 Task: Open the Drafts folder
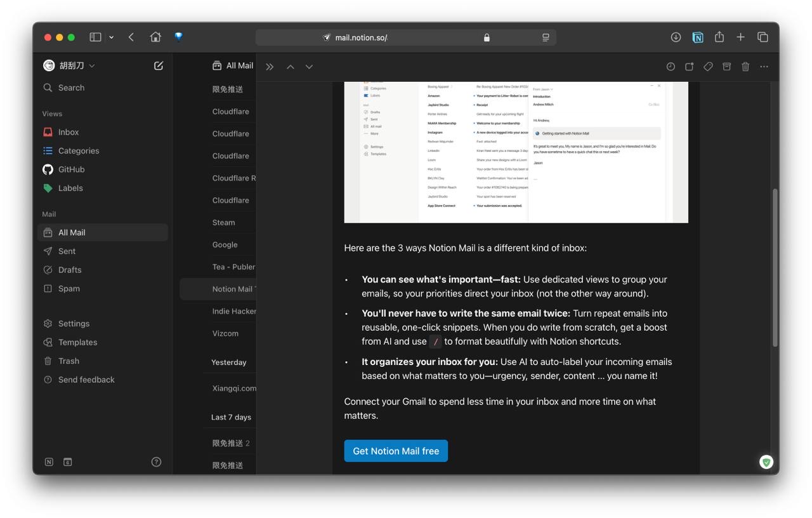click(103, 270)
